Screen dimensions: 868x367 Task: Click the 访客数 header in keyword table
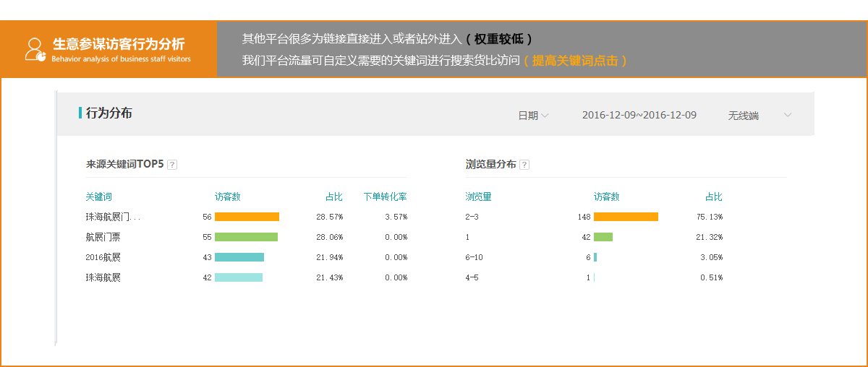(x=228, y=197)
